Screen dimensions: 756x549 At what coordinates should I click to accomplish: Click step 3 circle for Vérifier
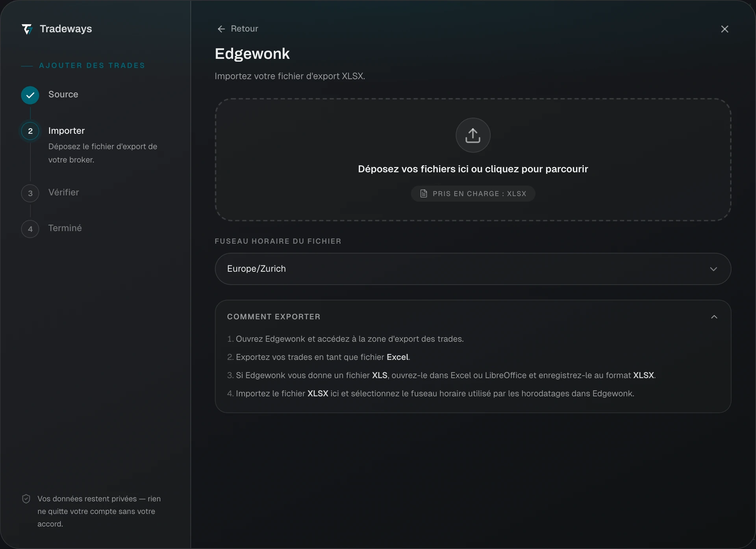pos(30,193)
